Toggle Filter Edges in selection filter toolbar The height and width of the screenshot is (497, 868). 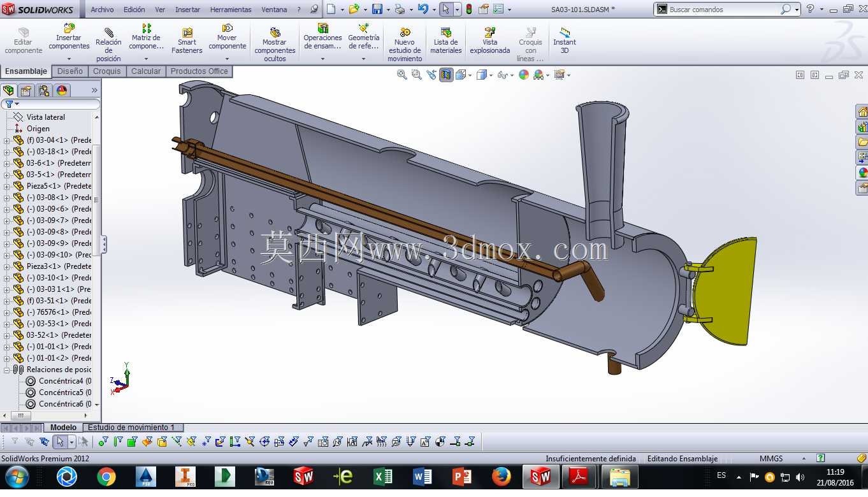pyautogui.click(x=117, y=442)
